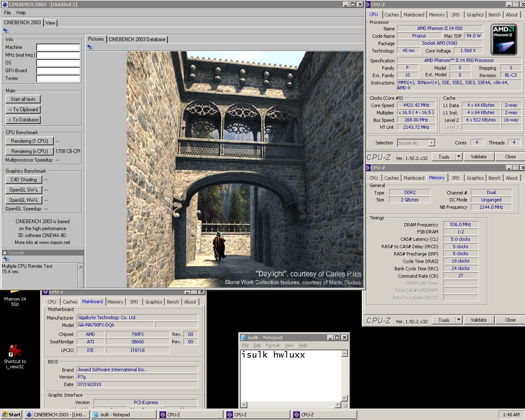Open Shortcut to i_view32 desktop icon
This screenshot has height=420, width=525.
(15, 357)
